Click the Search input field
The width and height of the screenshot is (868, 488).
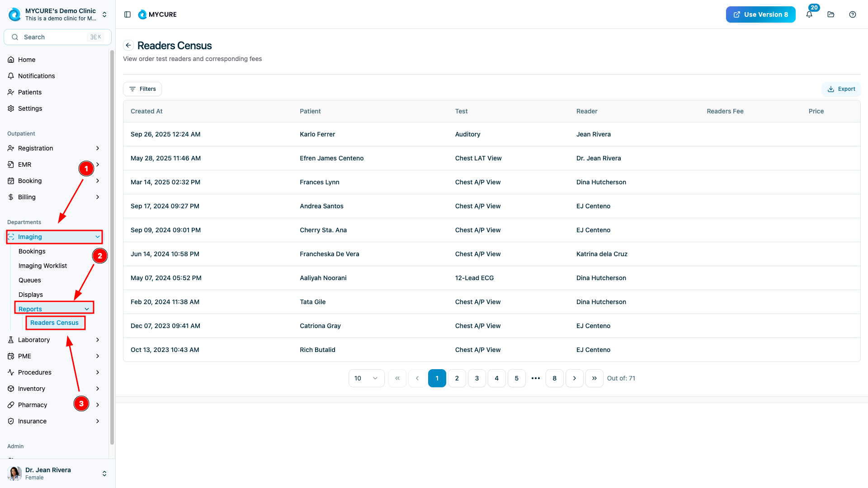click(57, 37)
